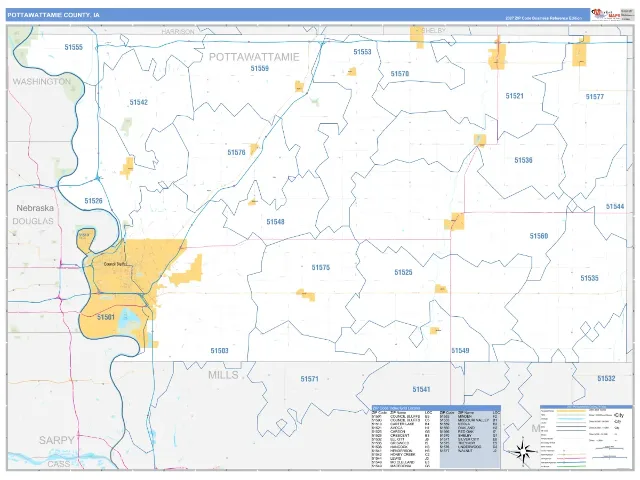Click the CASS county label
The height and width of the screenshot is (480, 640).
[x=59, y=464]
